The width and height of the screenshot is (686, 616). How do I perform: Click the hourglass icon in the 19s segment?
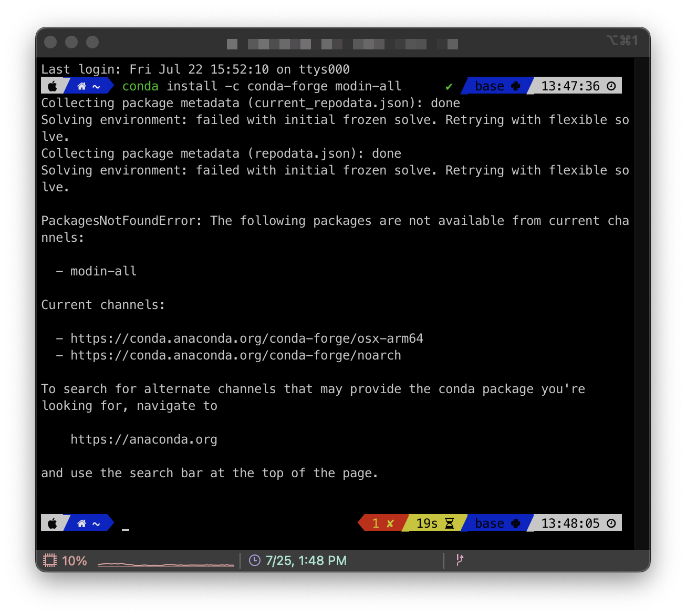click(449, 522)
